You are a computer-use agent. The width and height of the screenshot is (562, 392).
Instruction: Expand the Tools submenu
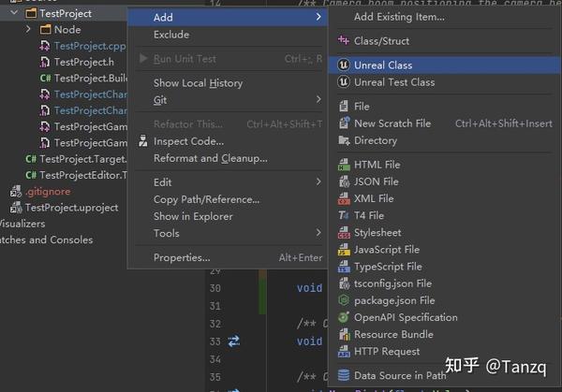318,233
